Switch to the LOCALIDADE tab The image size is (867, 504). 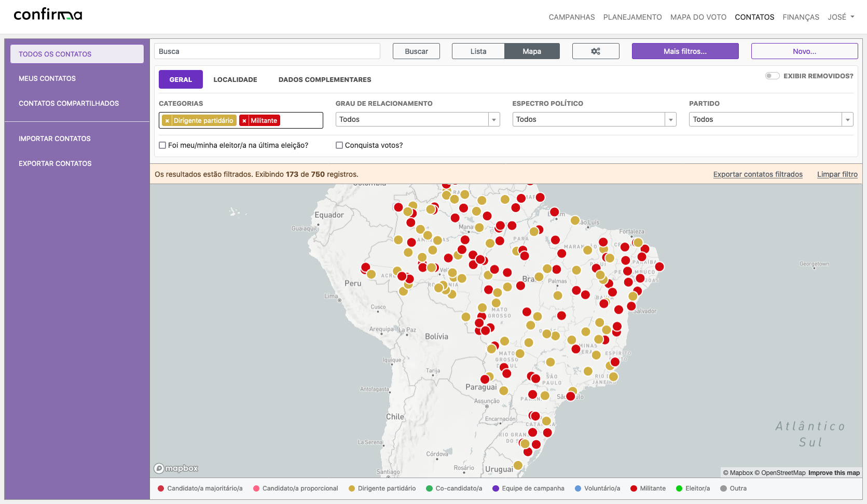pyautogui.click(x=235, y=79)
